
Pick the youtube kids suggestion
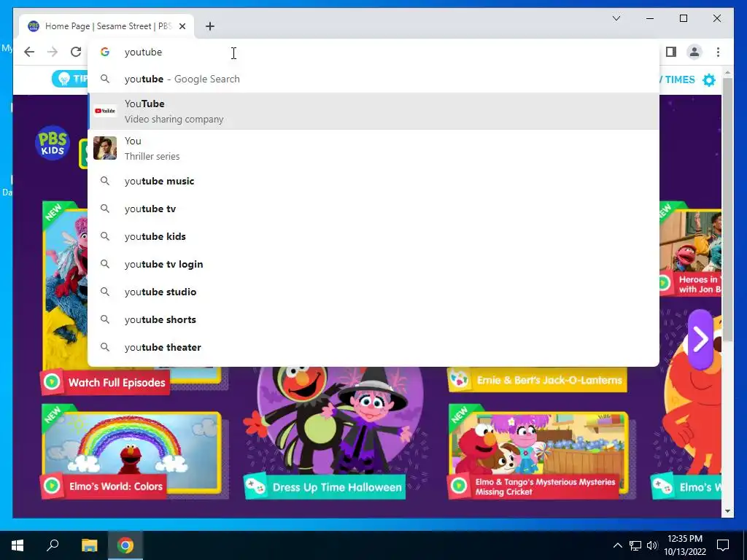[373, 236]
